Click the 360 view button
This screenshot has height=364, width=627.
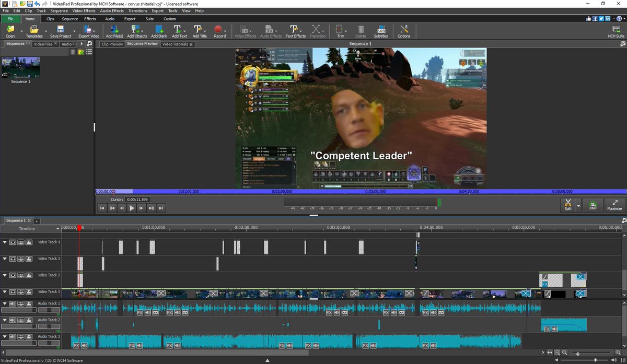593,205
